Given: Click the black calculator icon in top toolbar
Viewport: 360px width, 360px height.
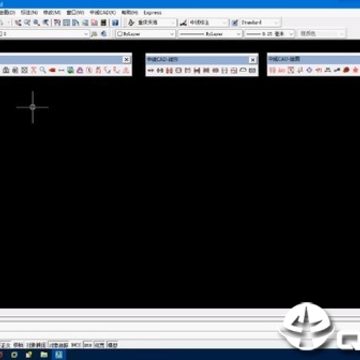Looking at the screenshot, I should (104, 23).
